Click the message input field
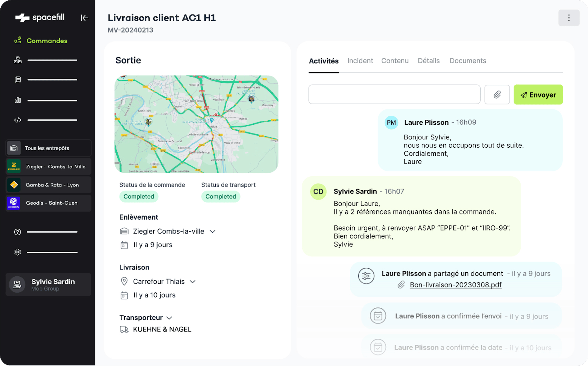 click(x=394, y=94)
